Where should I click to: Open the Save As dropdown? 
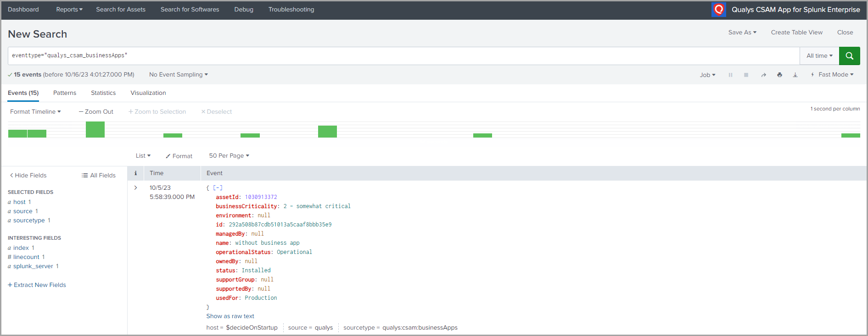pyautogui.click(x=742, y=32)
